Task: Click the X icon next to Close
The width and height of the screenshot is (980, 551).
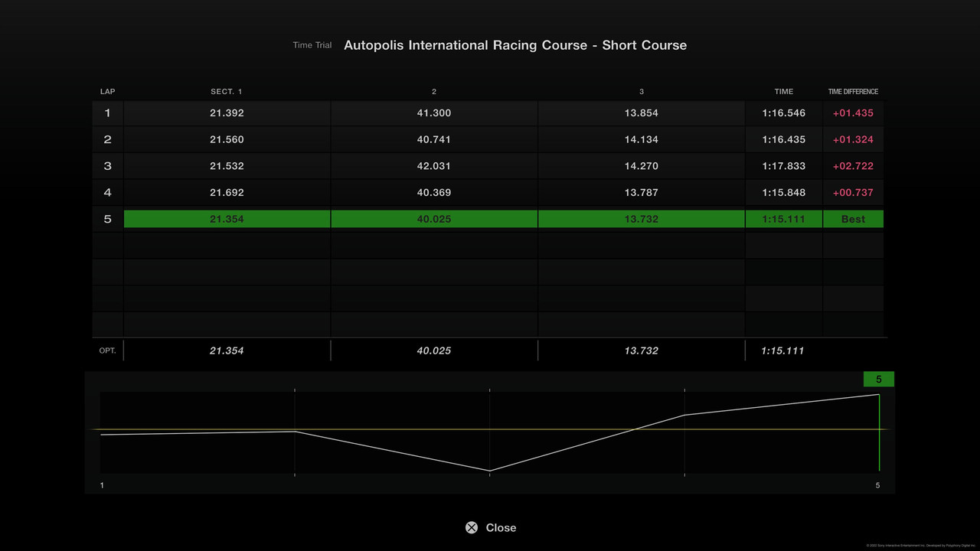Action: (x=472, y=527)
